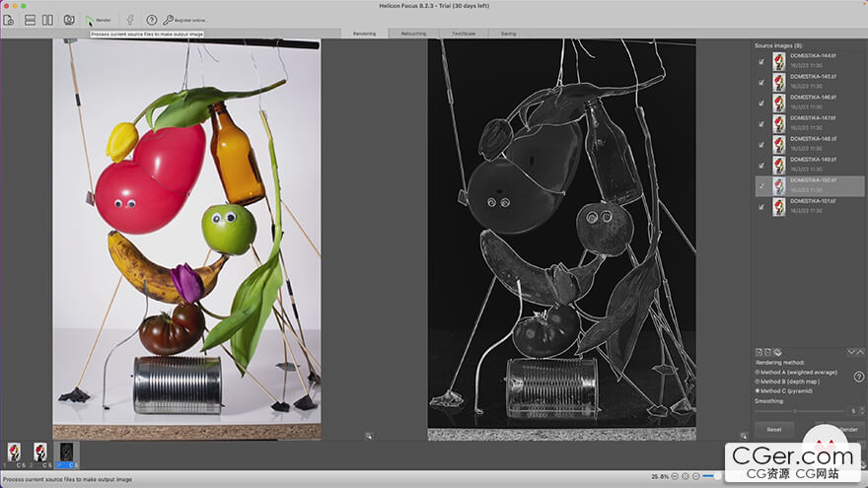
Task: Open help question mark in toolbar
Action: [152, 19]
